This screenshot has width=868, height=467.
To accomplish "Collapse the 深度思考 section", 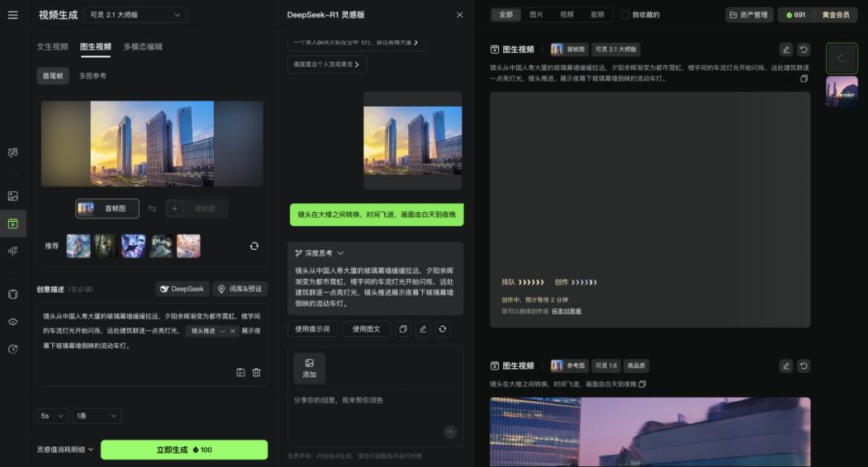I will point(341,253).
